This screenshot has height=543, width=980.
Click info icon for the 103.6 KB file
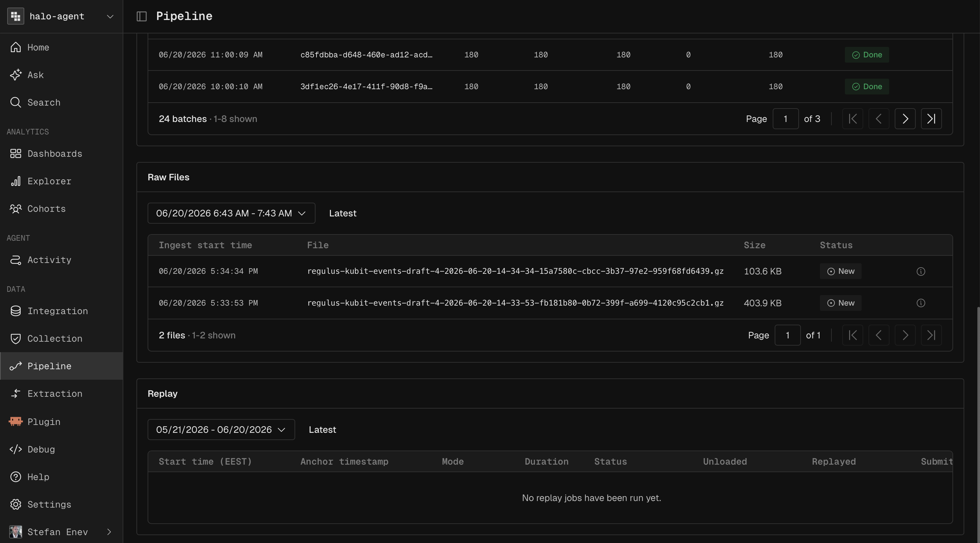[x=921, y=271]
